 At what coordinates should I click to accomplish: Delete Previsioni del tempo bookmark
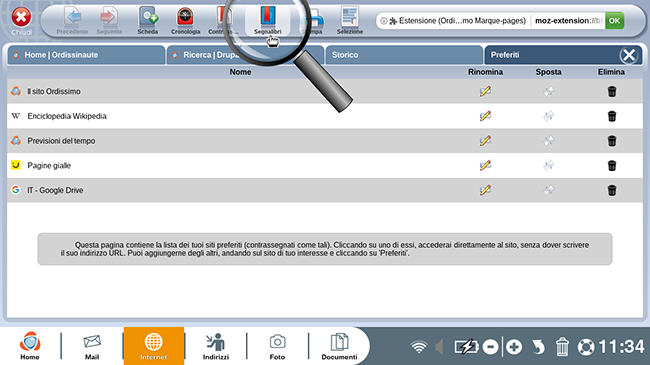(x=612, y=141)
